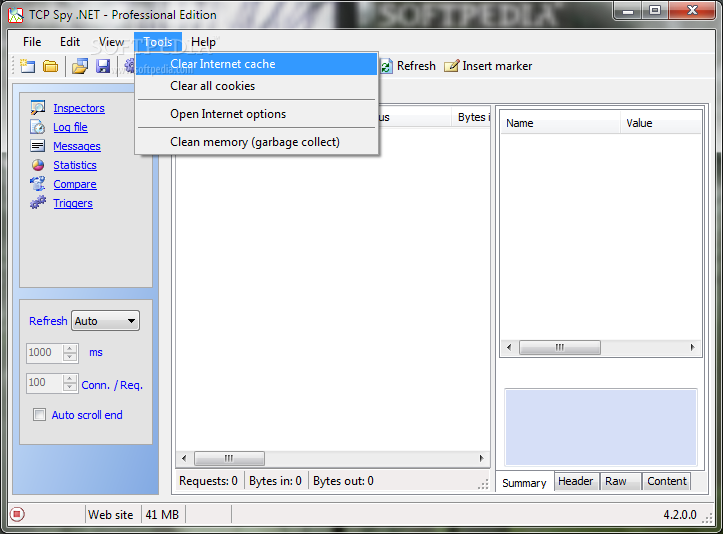
Task: Click the Compare icon in sidebar
Action: tap(38, 184)
